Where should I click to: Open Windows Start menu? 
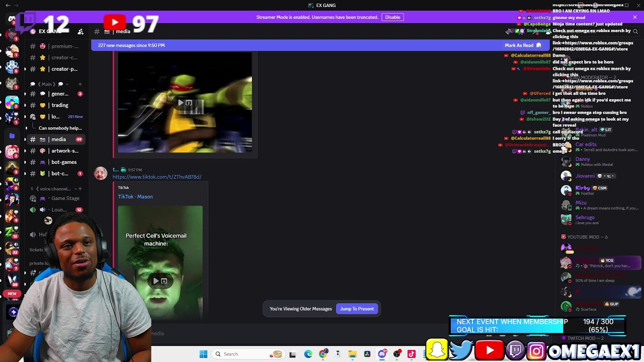203,354
